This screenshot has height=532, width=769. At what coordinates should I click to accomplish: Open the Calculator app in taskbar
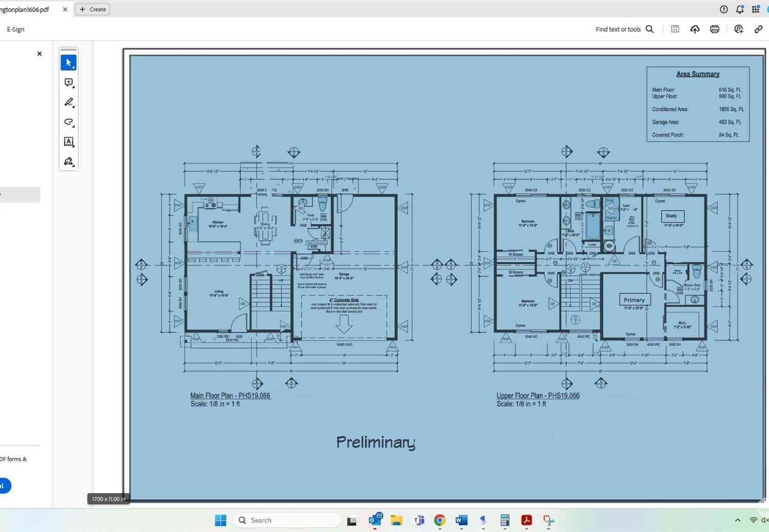click(x=505, y=520)
